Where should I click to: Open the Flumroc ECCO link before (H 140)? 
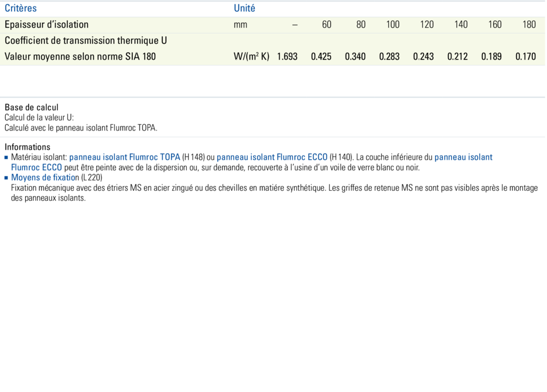coord(272,157)
